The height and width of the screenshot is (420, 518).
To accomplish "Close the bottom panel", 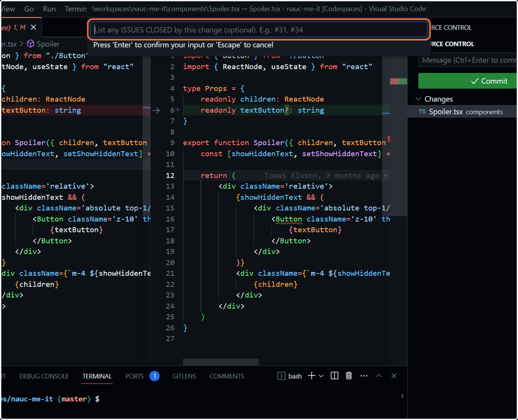I will coord(394,376).
